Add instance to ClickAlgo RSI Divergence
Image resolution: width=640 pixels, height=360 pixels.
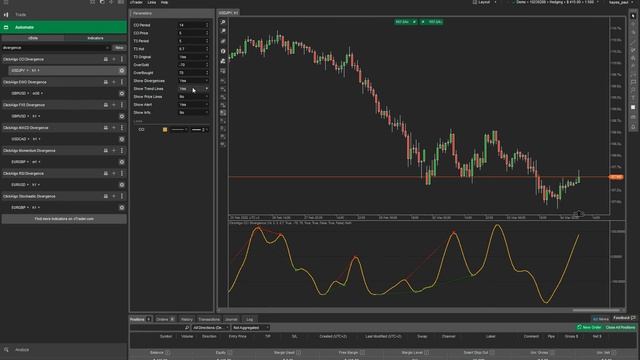click(x=114, y=173)
